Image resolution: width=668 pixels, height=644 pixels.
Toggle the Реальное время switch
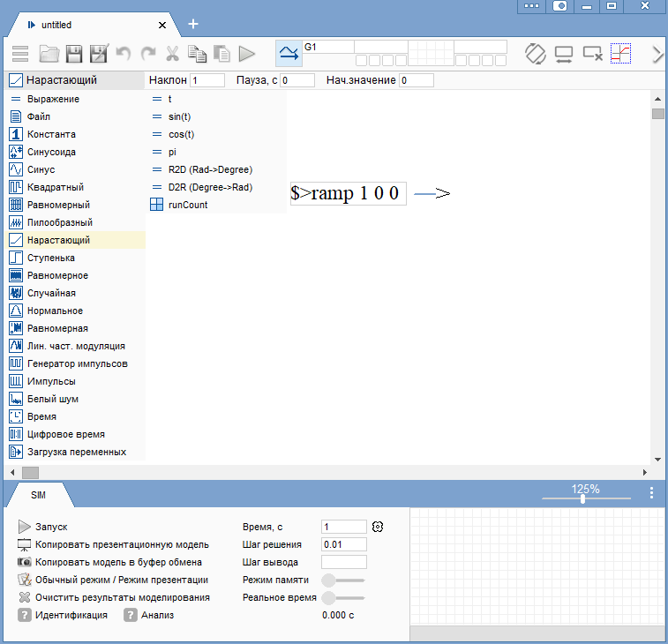click(x=343, y=597)
